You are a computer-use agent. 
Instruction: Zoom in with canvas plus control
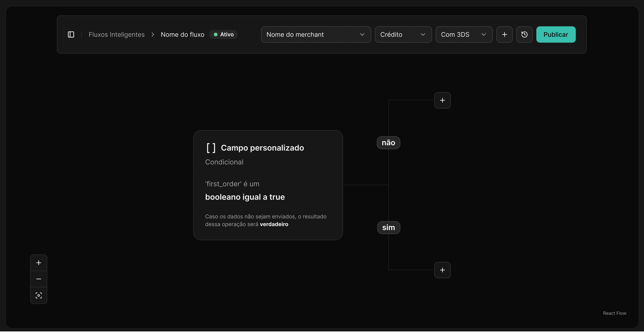point(39,263)
